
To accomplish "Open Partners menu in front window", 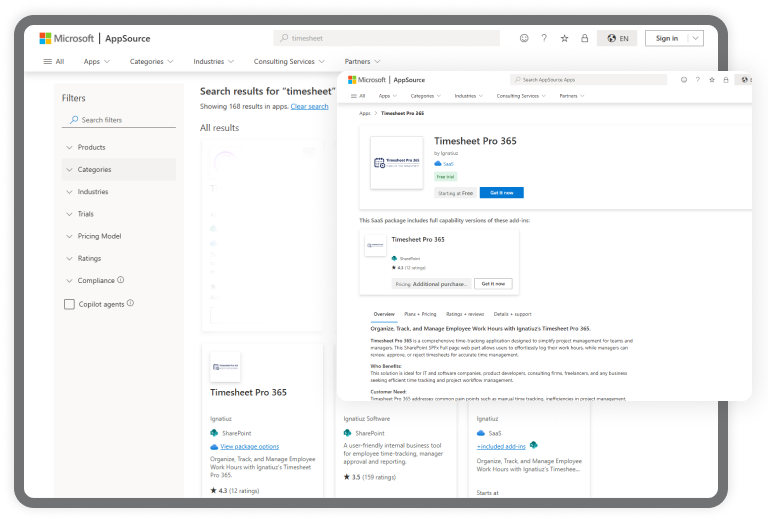I will 572,96.
